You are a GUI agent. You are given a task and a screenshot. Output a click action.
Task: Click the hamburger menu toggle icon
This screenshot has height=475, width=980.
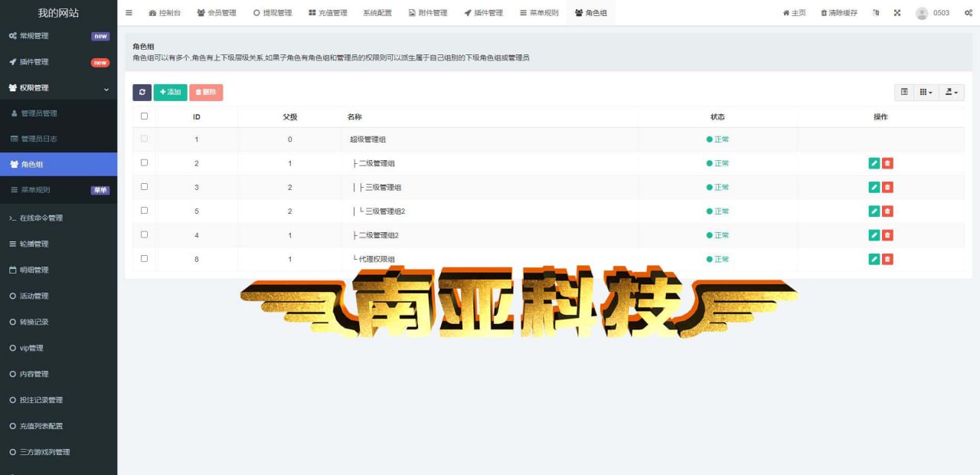pyautogui.click(x=129, y=13)
